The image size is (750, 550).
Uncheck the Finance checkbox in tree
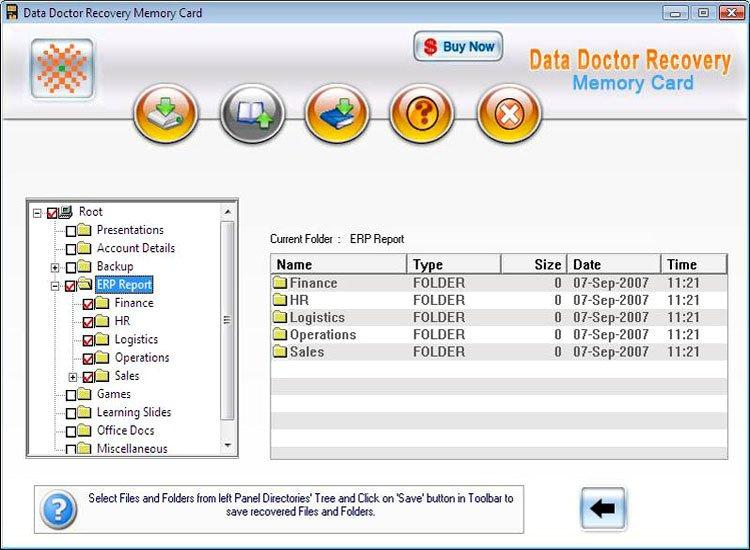click(x=88, y=304)
